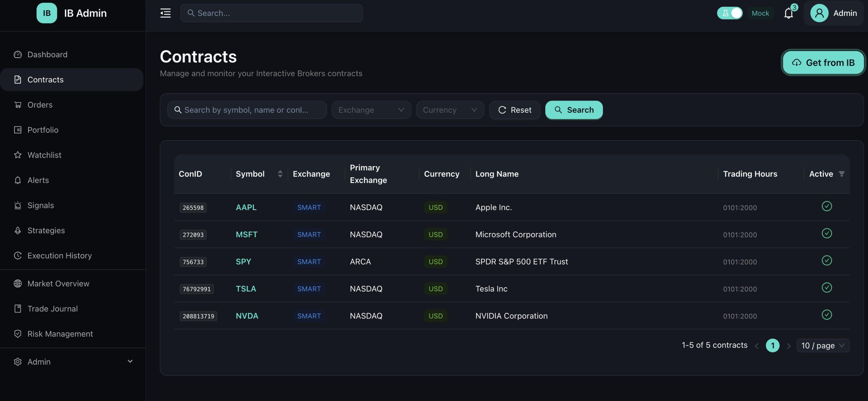This screenshot has height=401, width=868.
Task: Click the active check icon for TSLA
Action: pos(827,287)
